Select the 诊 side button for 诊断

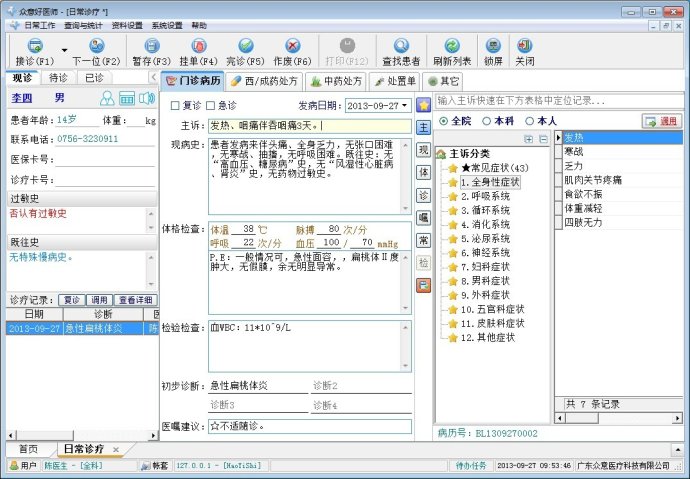423,195
